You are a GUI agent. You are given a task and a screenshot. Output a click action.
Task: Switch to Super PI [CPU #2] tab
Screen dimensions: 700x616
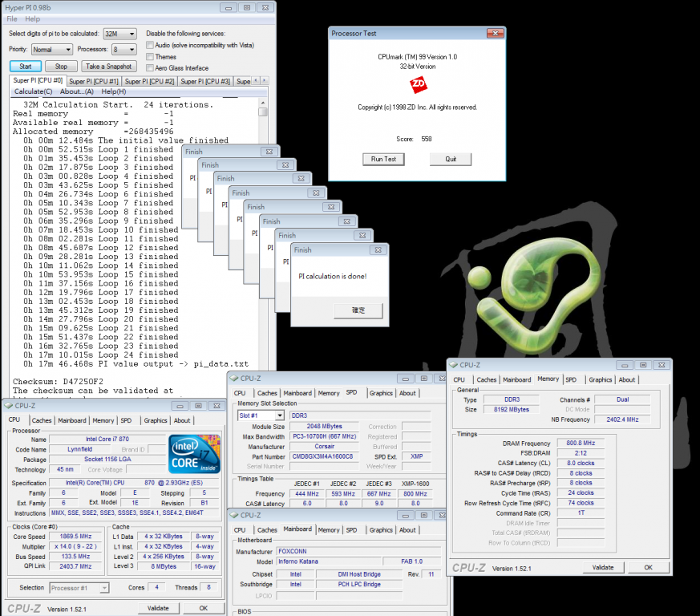pyautogui.click(x=150, y=81)
